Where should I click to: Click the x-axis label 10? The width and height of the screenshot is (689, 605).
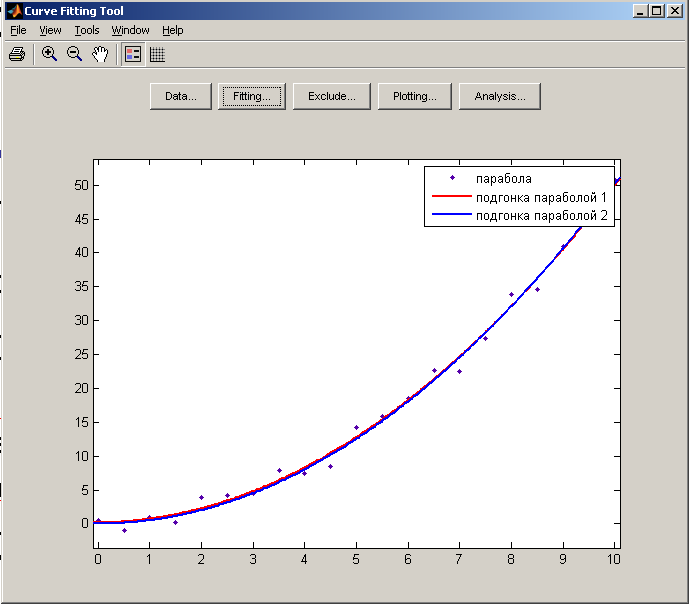pyautogui.click(x=614, y=559)
